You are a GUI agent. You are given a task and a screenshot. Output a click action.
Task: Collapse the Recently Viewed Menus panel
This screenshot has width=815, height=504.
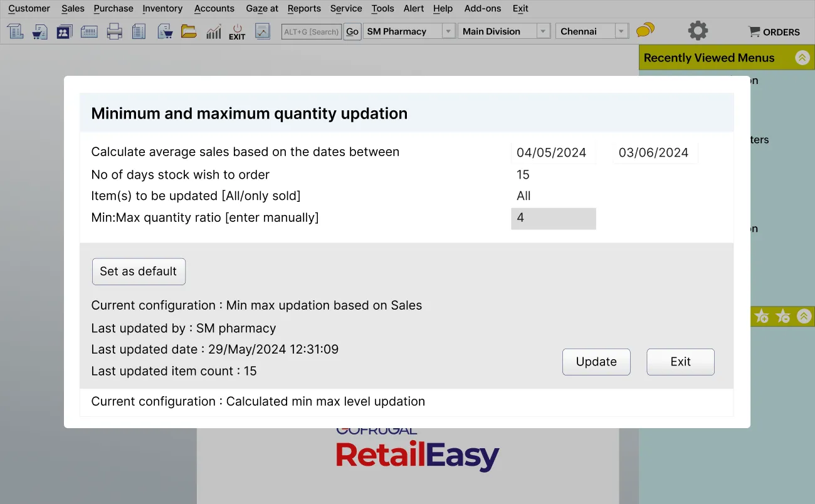802,57
